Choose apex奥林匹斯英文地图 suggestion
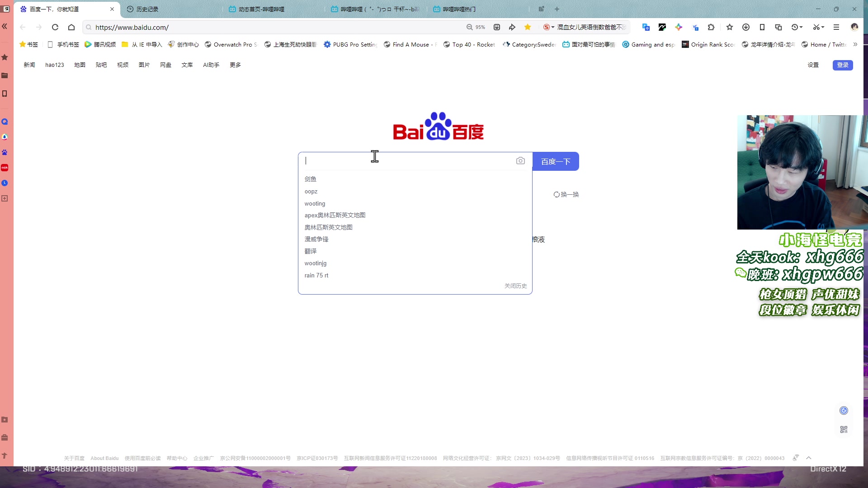The width and height of the screenshot is (868, 488). pyautogui.click(x=335, y=215)
